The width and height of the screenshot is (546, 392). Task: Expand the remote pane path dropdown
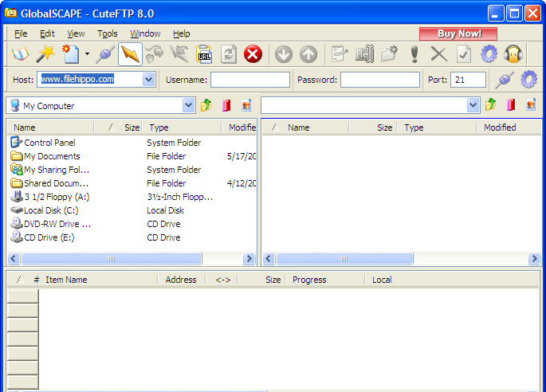[x=473, y=105]
